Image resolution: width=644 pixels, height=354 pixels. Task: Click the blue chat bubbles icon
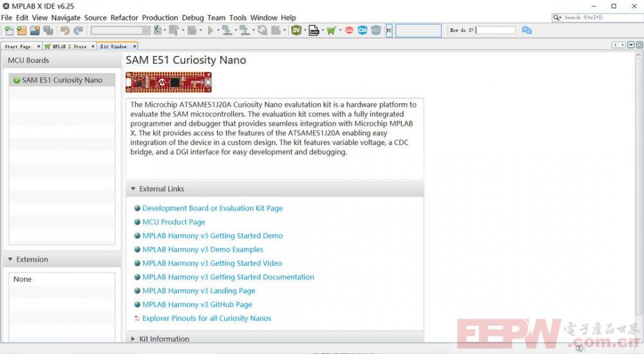527,30
